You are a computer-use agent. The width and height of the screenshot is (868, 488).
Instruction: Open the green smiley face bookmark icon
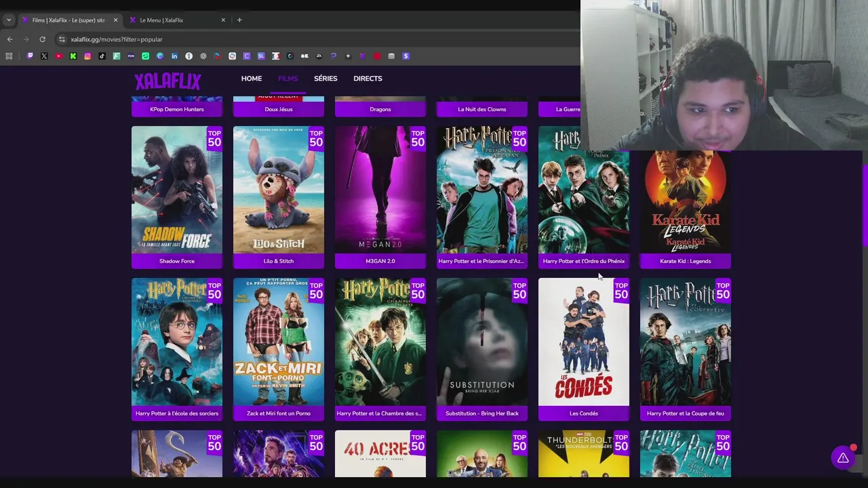tap(145, 56)
